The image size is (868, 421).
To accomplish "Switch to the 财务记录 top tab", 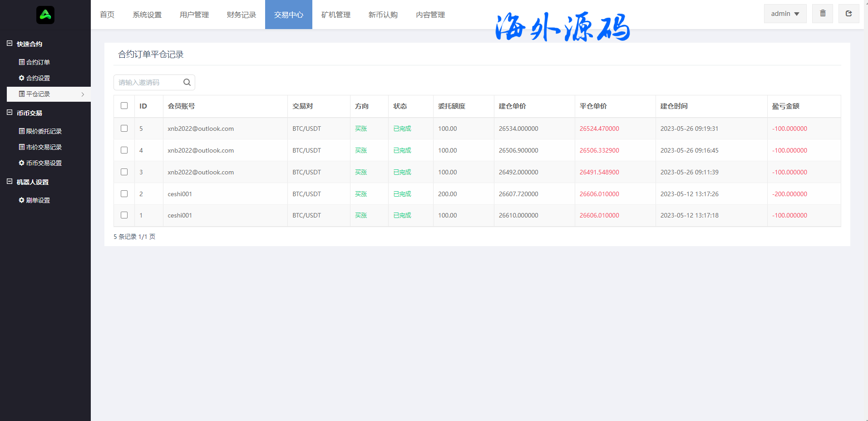I will [241, 15].
